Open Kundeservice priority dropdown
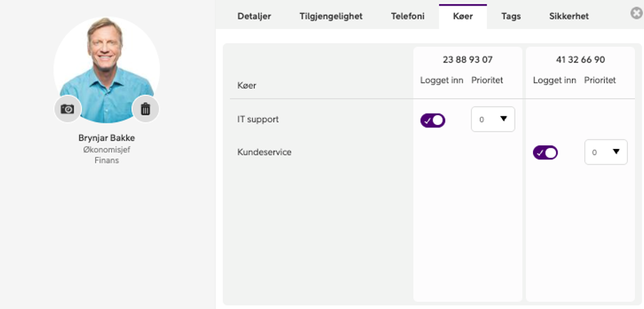Image resolution: width=644 pixels, height=309 pixels. coord(606,152)
